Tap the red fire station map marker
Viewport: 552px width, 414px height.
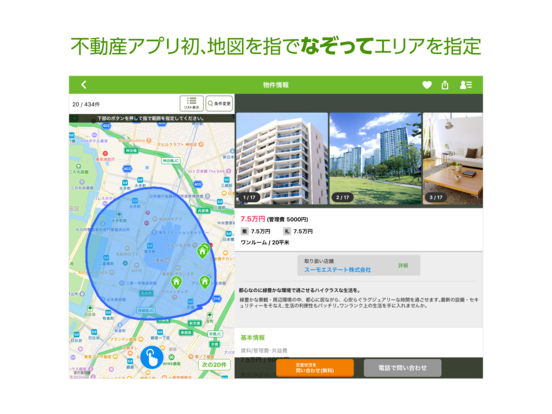click(105, 153)
